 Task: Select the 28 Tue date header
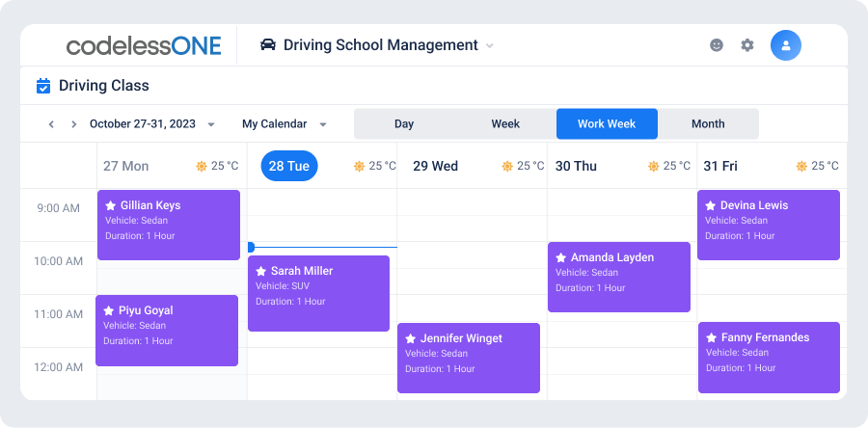(x=289, y=166)
